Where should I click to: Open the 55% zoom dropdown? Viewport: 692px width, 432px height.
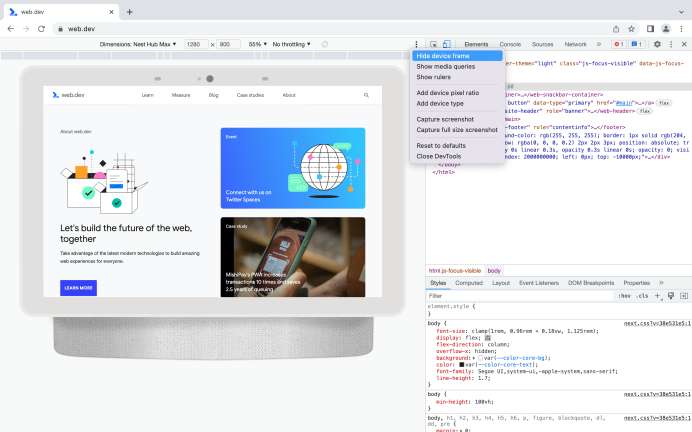258,44
